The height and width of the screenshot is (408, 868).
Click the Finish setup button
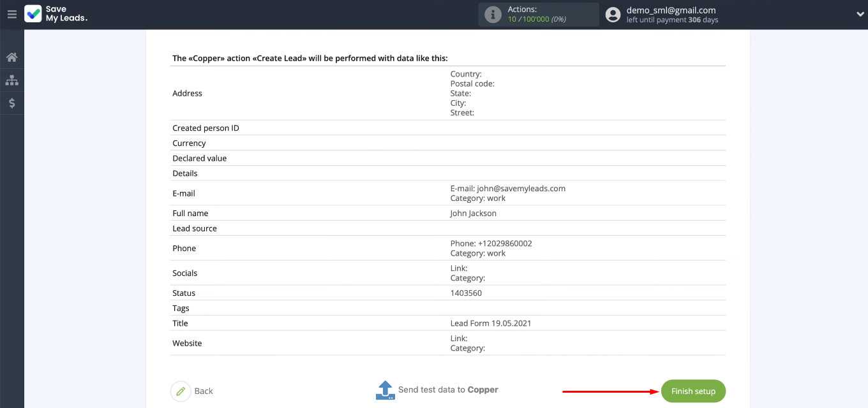693,391
